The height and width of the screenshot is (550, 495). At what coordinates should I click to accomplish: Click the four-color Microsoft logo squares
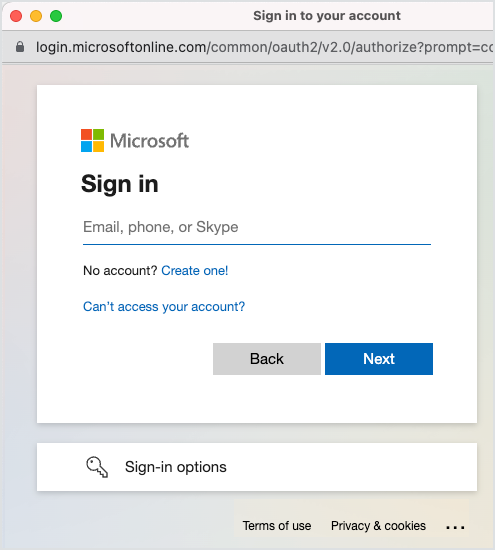pyautogui.click(x=92, y=140)
